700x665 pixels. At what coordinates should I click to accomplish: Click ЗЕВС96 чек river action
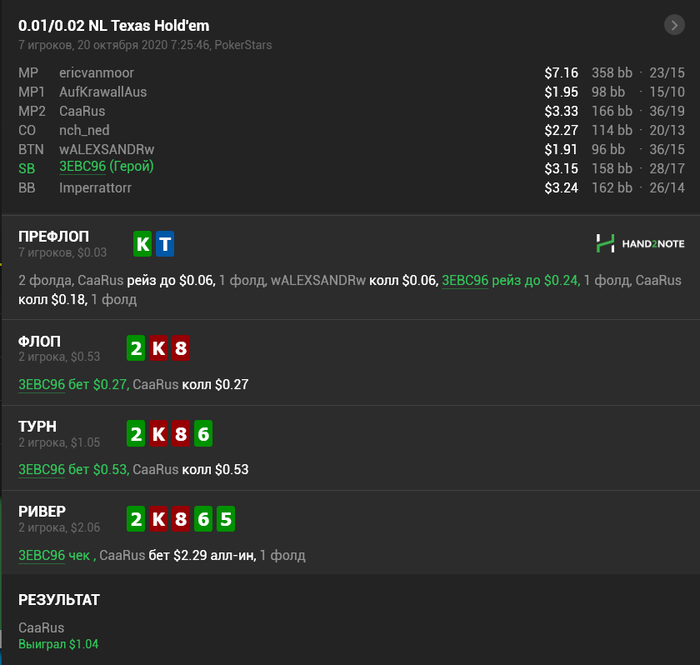(x=57, y=555)
